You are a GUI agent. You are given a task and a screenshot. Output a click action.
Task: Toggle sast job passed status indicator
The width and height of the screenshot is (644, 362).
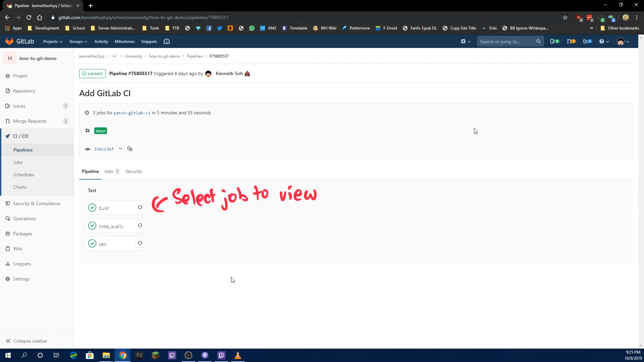[92, 243]
